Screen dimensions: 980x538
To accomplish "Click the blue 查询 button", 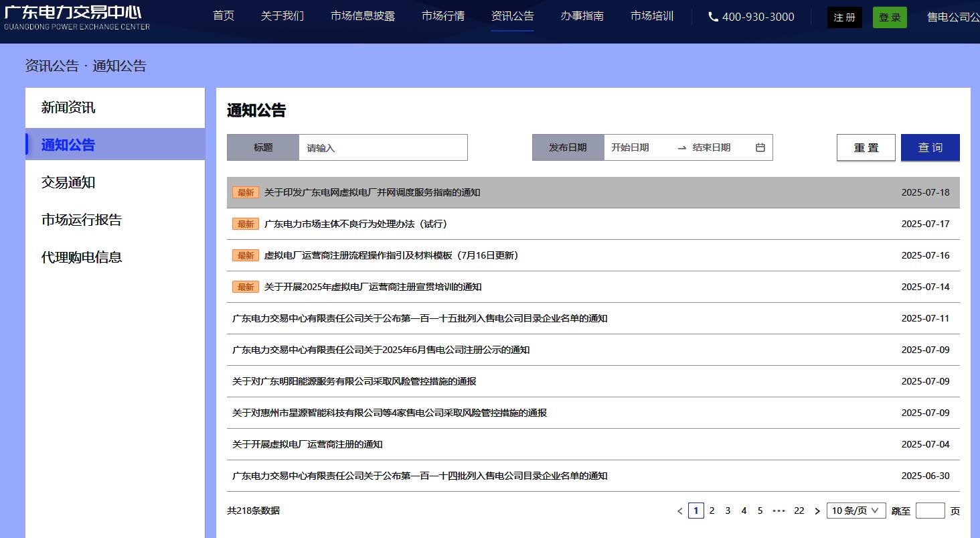I will point(930,148).
